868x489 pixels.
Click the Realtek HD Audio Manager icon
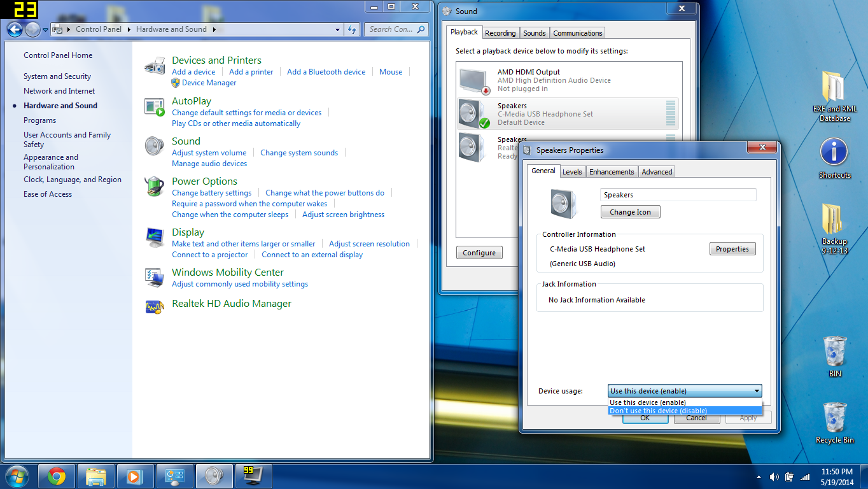[155, 307]
